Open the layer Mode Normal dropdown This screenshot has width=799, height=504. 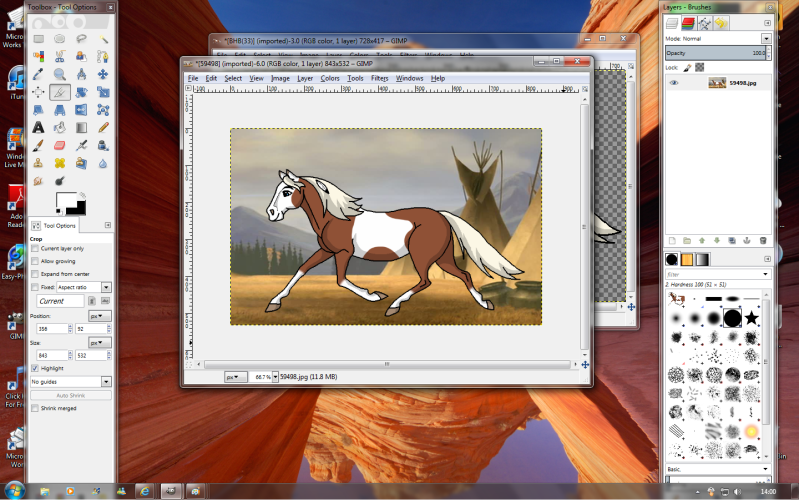coord(766,39)
